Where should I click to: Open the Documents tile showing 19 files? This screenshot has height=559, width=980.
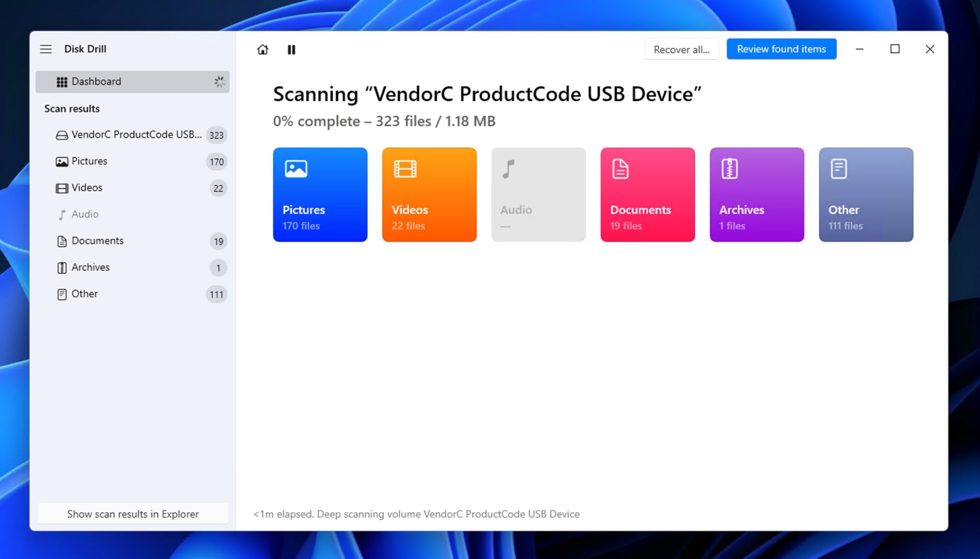click(x=647, y=194)
